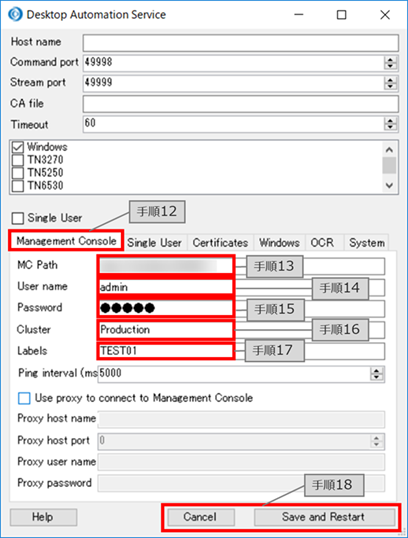Switch to the Management Console tab

66,241
